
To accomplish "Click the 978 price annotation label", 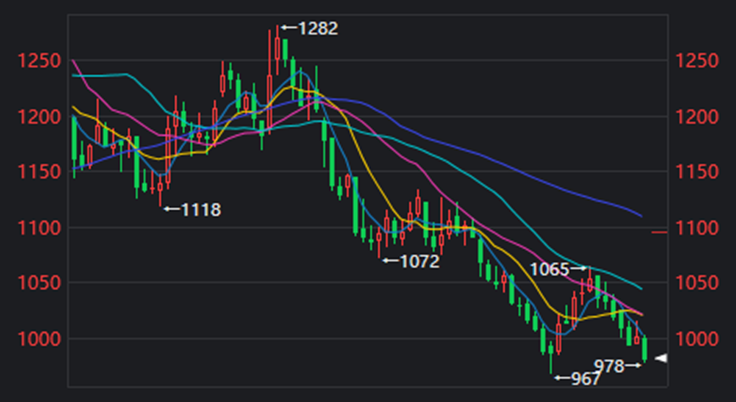I will click(x=609, y=366).
